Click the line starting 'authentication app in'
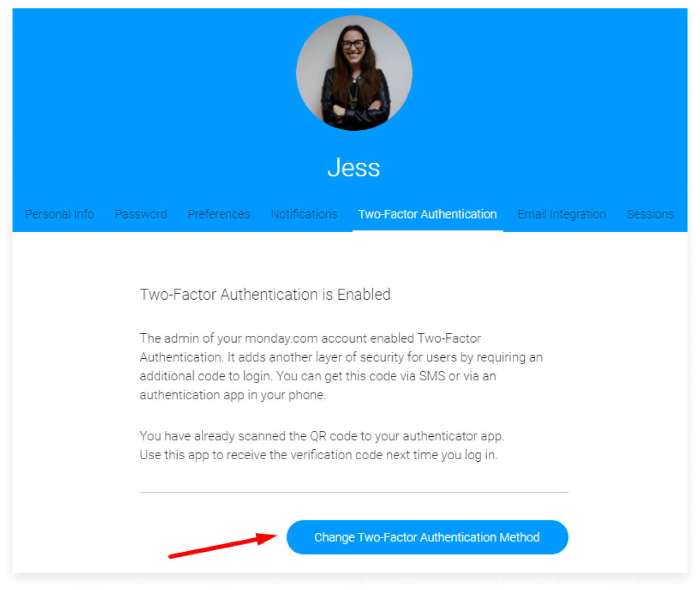 pyautogui.click(x=233, y=395)
